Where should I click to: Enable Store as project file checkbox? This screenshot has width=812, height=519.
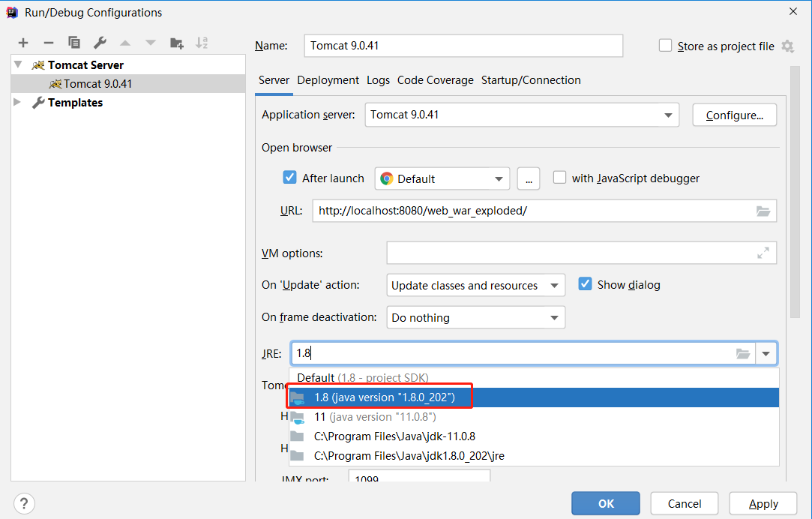click(x=666, y=46)
